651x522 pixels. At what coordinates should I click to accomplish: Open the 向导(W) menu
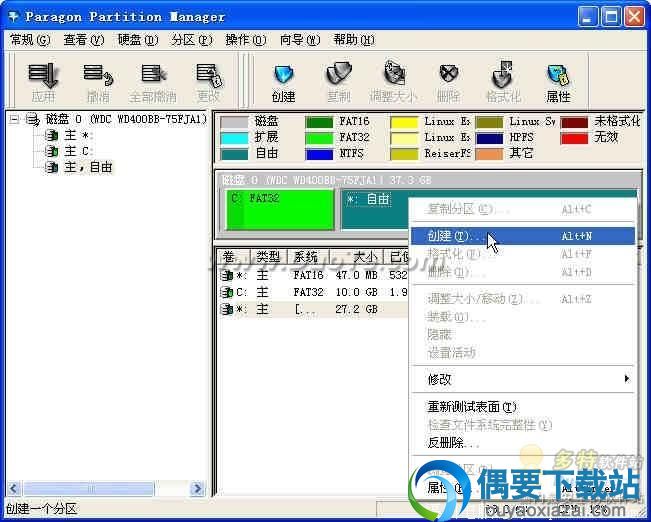tap(300, 40)
